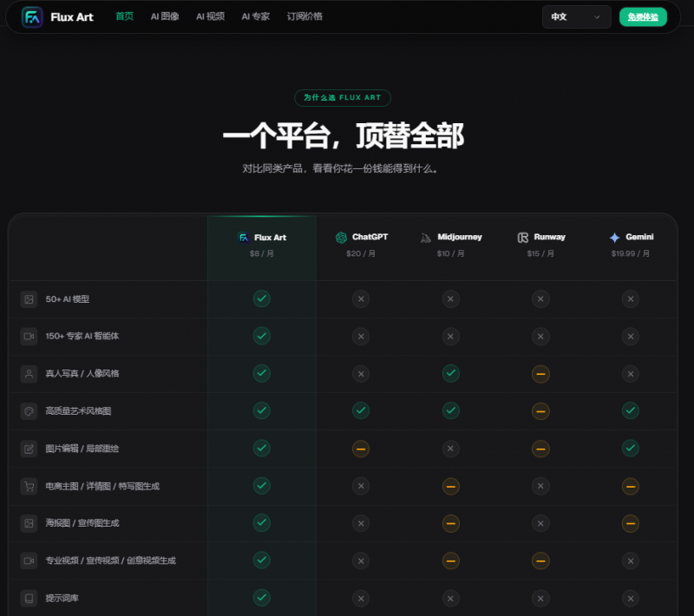Click the book icon beside 提示词库
Image resolution: width=694 pixels, height=616 pixels.
click(29, 599)
